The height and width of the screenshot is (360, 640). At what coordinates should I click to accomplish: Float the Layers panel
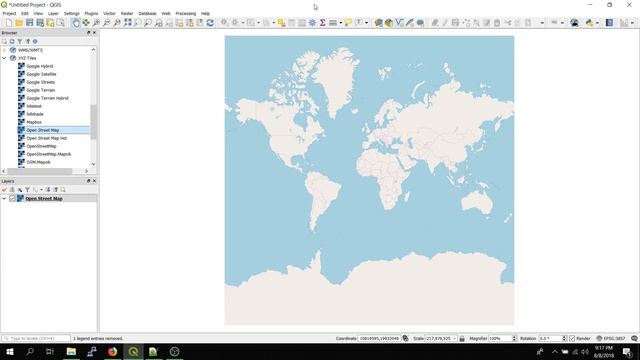[x=89, y=181]
